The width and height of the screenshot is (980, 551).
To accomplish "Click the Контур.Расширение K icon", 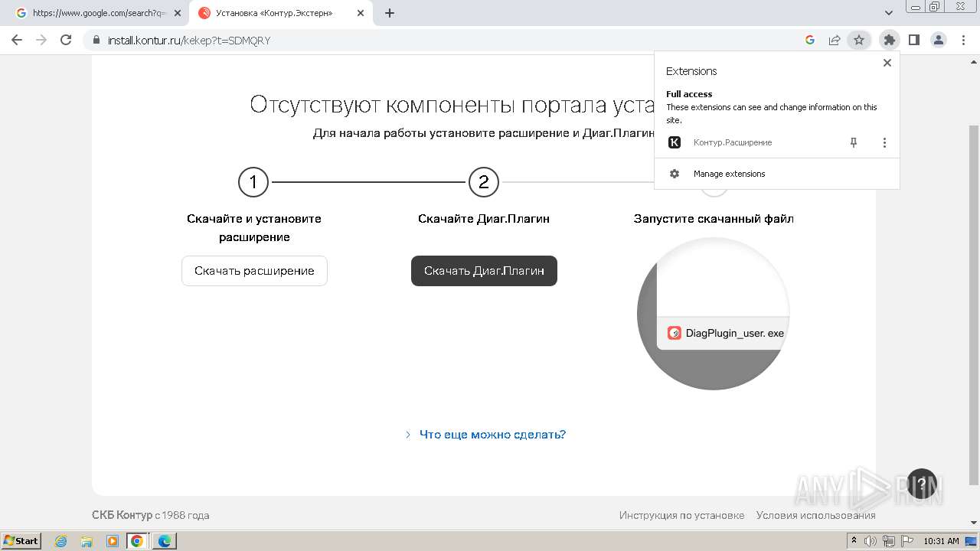I will coord(675,142).
